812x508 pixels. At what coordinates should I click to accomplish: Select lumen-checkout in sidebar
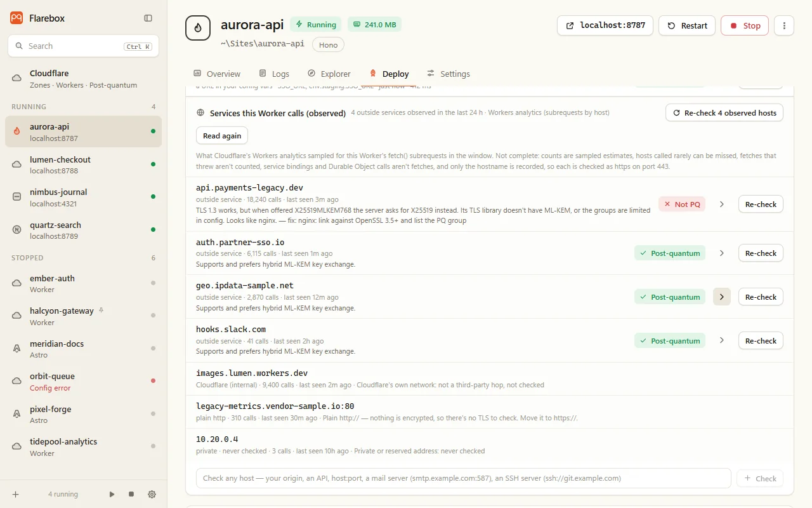click(x=83, y=164)
